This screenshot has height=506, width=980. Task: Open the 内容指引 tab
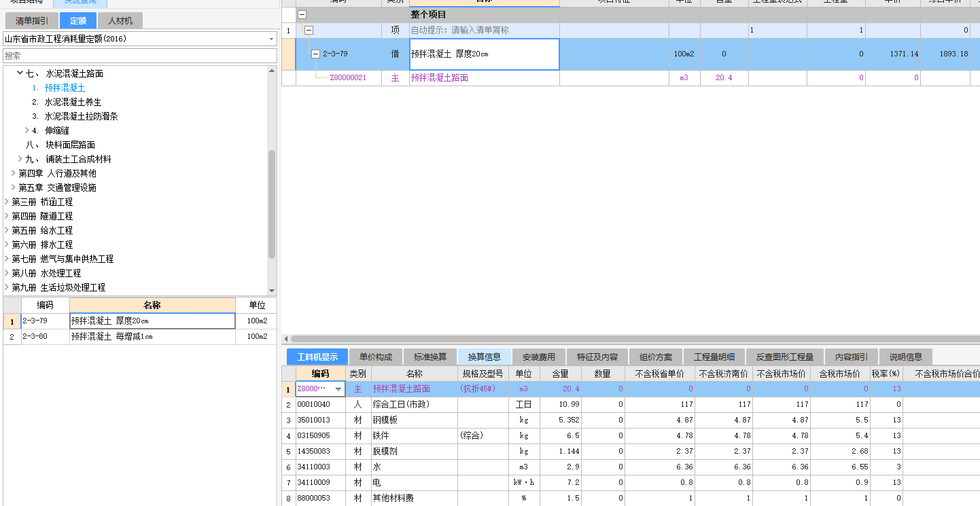click(852, 357)
